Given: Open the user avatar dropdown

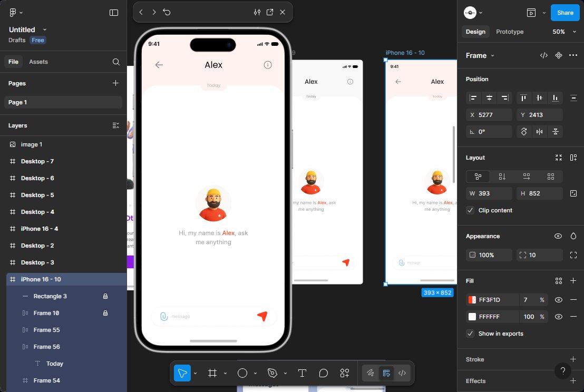Looking at the screenshot, I should coord(481,13).
